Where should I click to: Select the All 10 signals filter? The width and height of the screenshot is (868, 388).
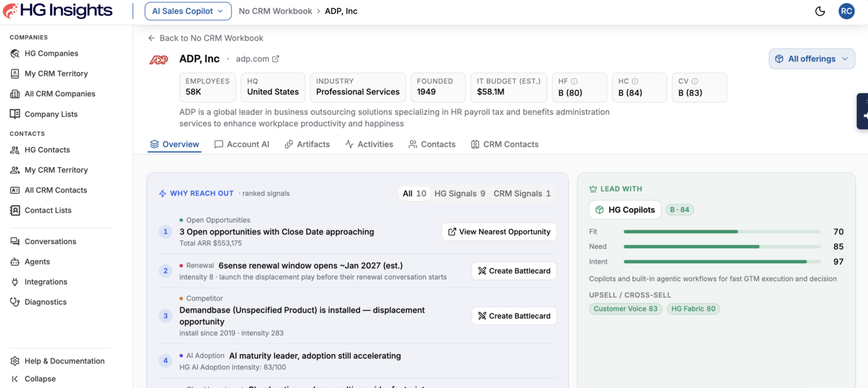[x=414, y=193]
